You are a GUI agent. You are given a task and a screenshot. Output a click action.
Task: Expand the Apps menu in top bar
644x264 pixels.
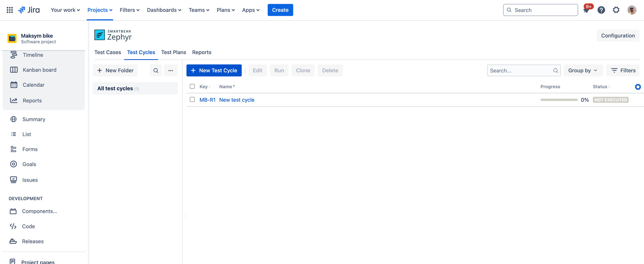click(x=251, y=10)
